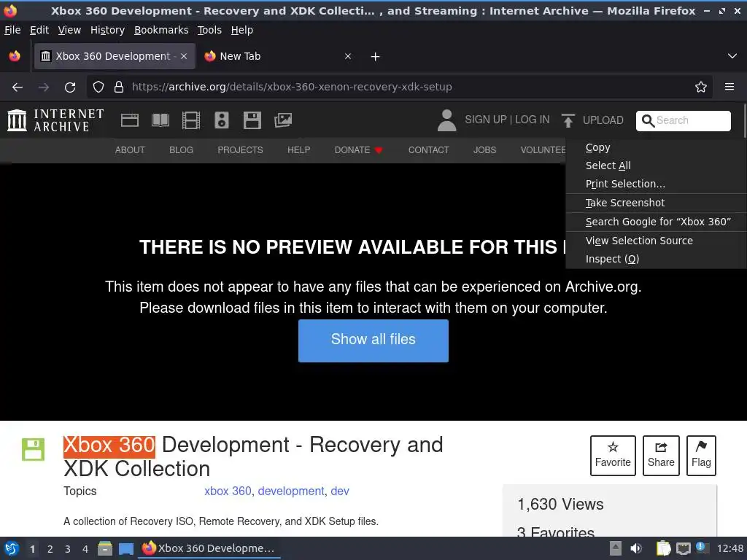Switch to workspace 2 in taskbar
Viewport: 747px width, 560px height.
pos(50,549)
